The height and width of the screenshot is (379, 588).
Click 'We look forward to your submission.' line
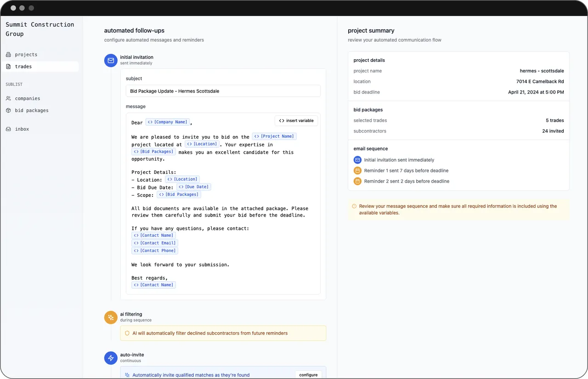click(x=180, y=265)
